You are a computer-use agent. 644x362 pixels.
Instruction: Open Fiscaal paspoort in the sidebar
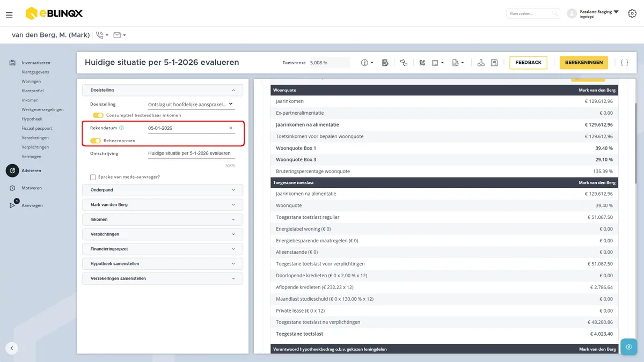[37, 128]
